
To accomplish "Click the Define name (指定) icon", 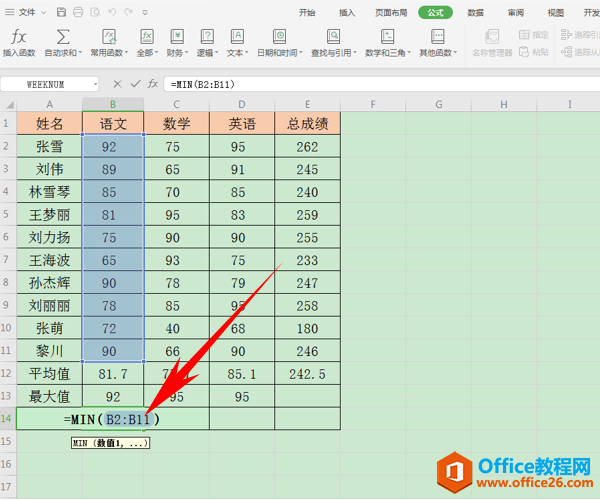I will tap(524, 35).
